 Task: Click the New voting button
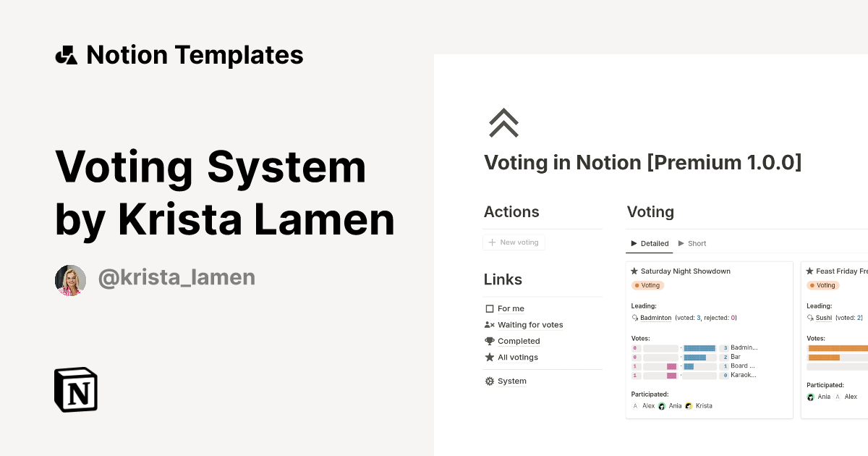[514, 242]
